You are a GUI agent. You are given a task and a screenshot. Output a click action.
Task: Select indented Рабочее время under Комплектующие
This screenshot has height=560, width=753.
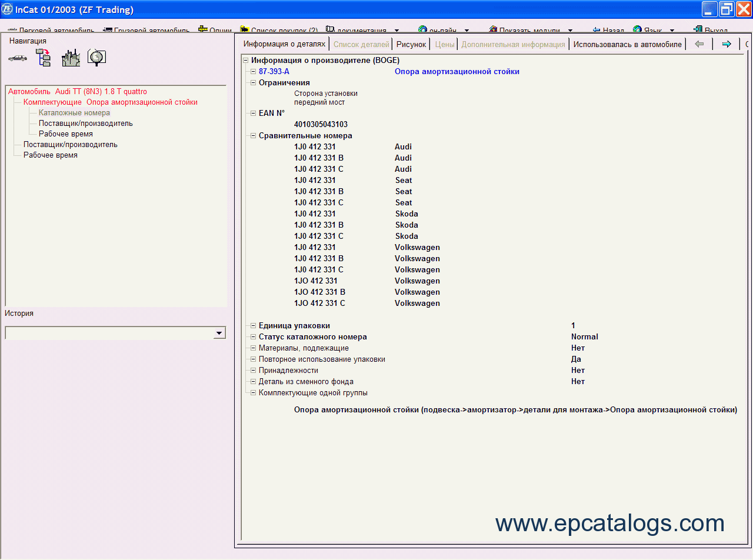(x=66, y=134)
